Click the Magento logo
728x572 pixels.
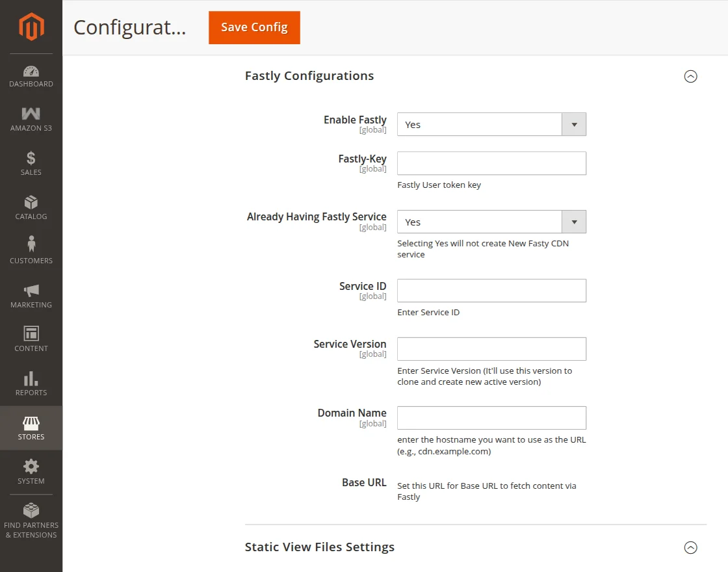31,26
